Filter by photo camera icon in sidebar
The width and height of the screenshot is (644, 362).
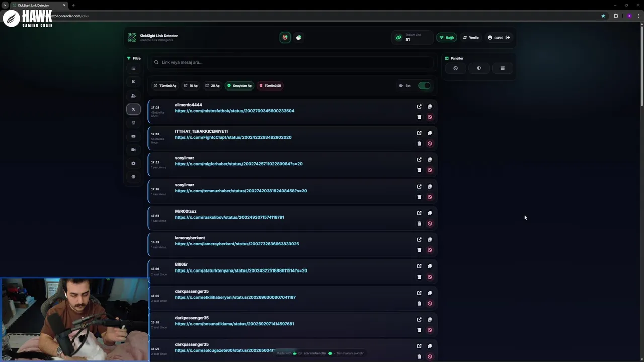pyautogui.click(x=133, y=163)
